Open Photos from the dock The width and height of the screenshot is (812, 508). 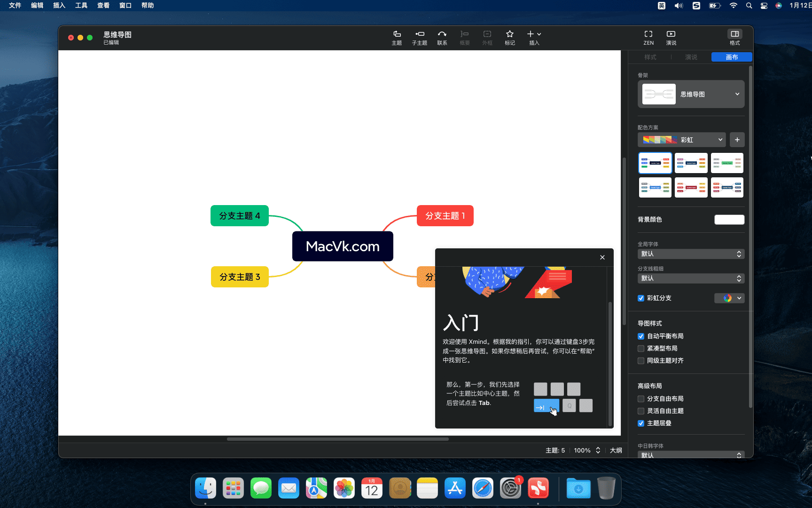(344, 488)
